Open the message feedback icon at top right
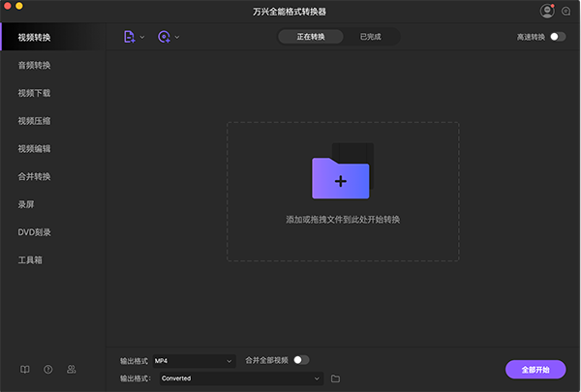The width and height of the screenshot is (581, 392). tap(566, 11)
